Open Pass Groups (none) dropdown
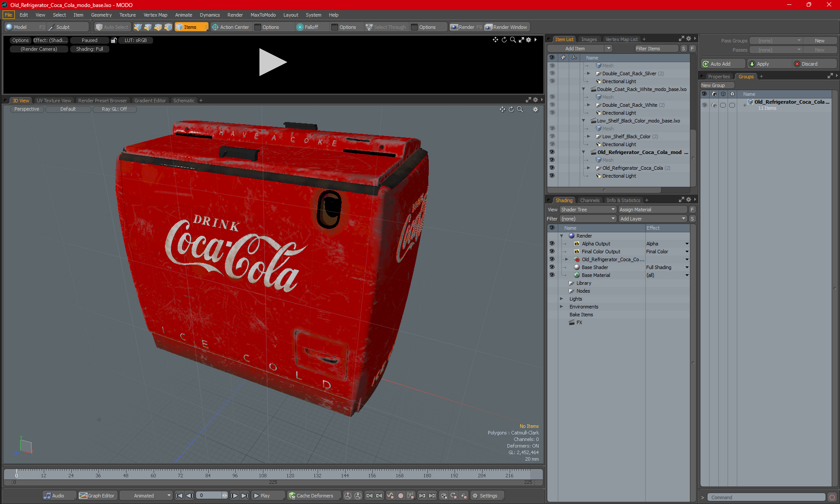 click(776, 41)
